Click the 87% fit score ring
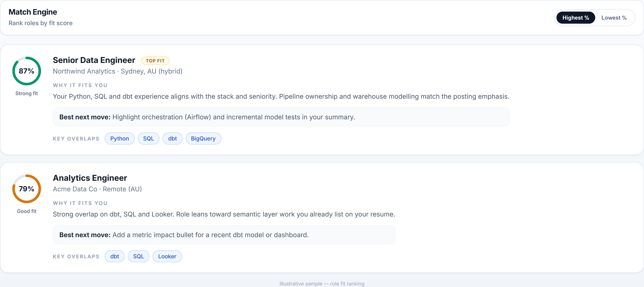The width and height of the screenshot is (644, 287). (x=27, y=71)
